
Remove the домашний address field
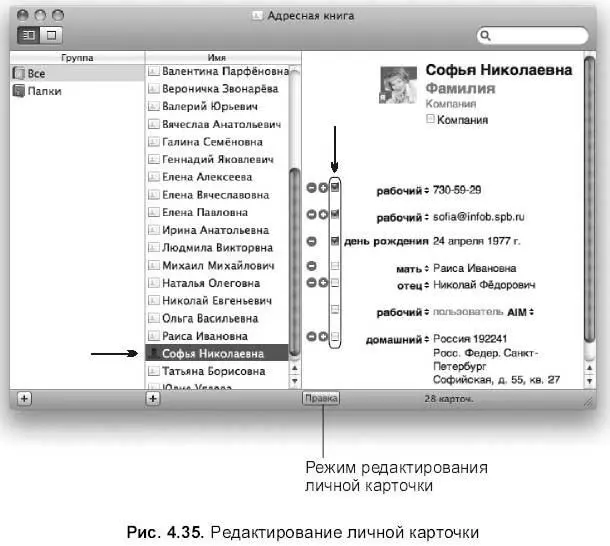pyautogui.click(x=311, y=336)
